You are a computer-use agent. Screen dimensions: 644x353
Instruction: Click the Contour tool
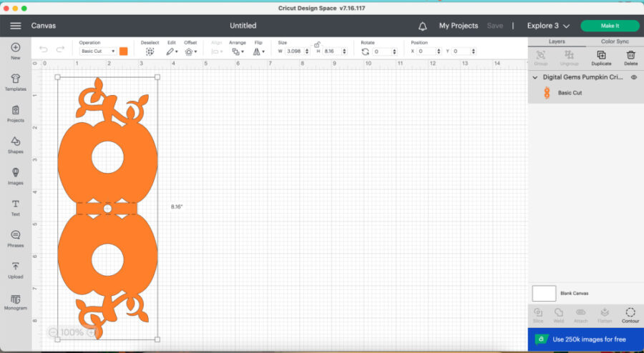click(x=630, y=314)
